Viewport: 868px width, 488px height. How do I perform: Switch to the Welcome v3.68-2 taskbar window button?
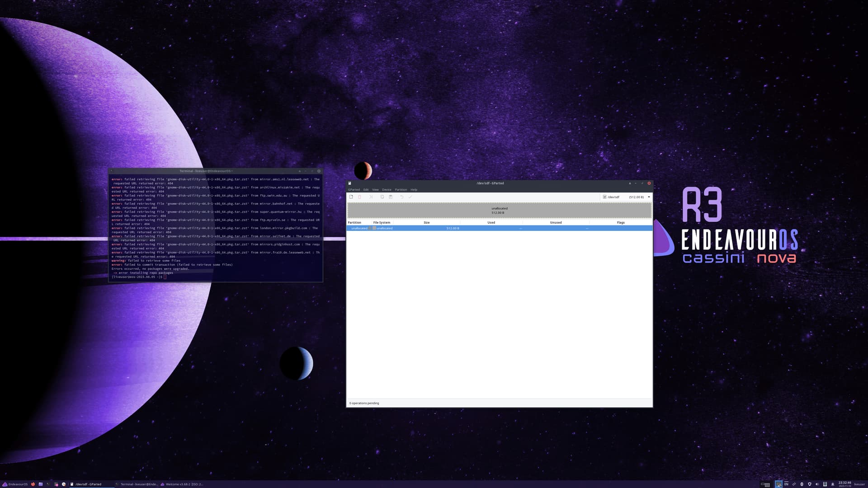pyautogui.click(x=182, y=484)
